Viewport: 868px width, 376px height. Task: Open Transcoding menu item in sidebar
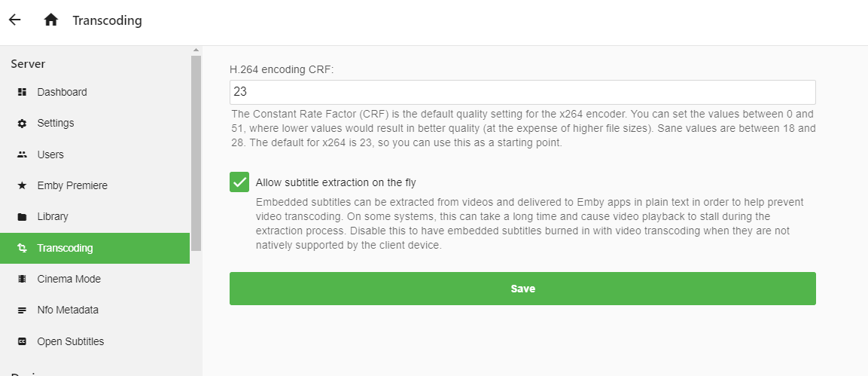pyautogui.click(x=65, y=248)
